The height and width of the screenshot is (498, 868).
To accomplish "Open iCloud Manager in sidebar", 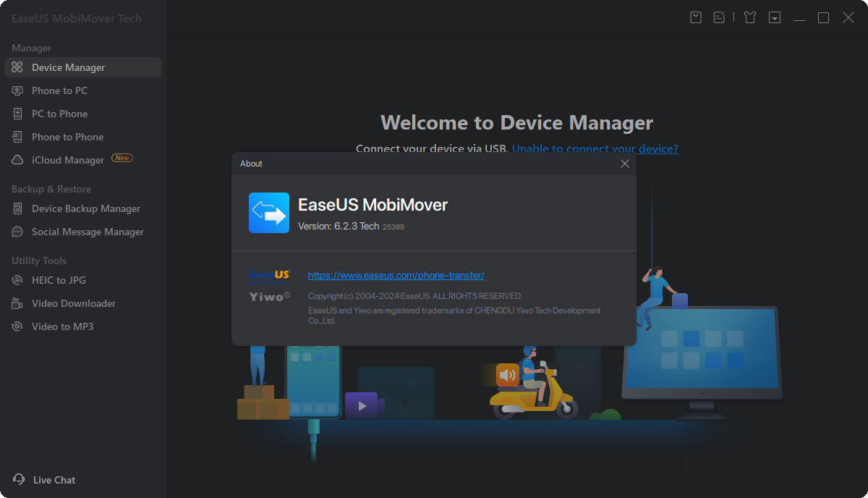I will click(x=82, y=160).
